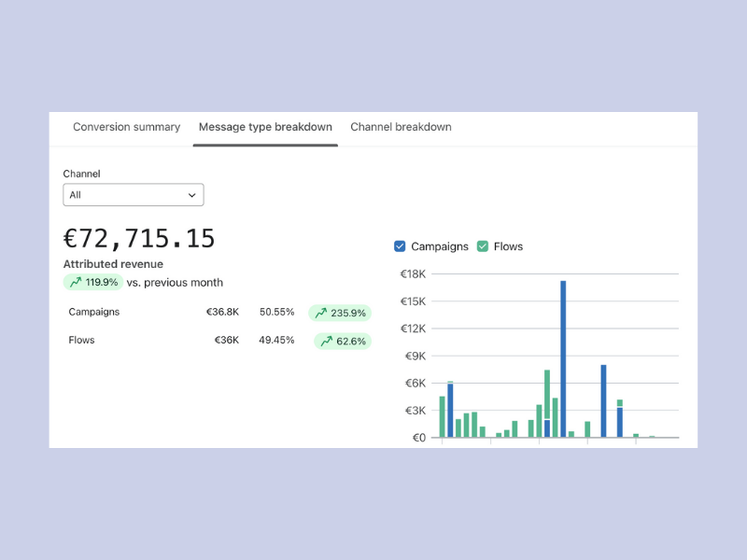Click the 50.55% Campaigns share

[276, 313]
